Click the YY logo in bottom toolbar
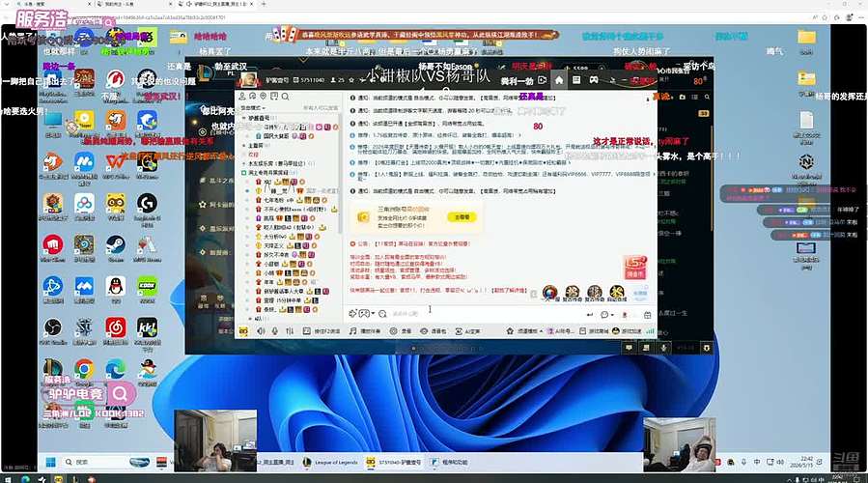This screenshot has height=483, width=868. pyautogui.click(x=243, y=330)
